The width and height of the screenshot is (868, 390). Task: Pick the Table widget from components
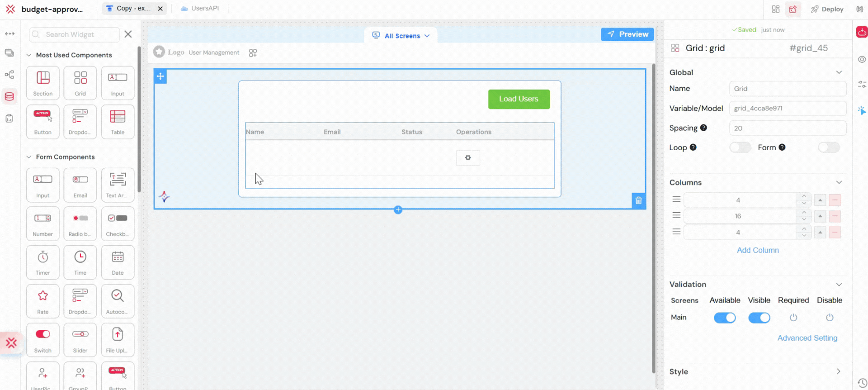(118, 121)
